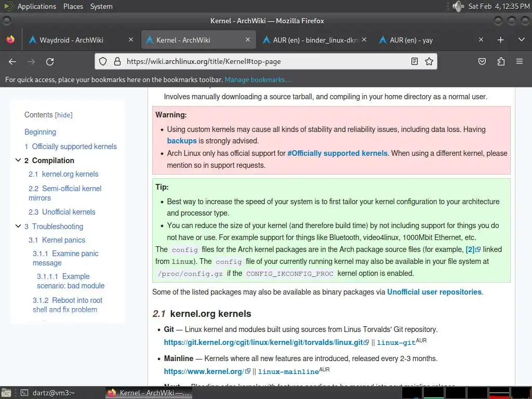Open Unofficial user repositories link
The width and height of the screenshot is (532, 399).
434,292
